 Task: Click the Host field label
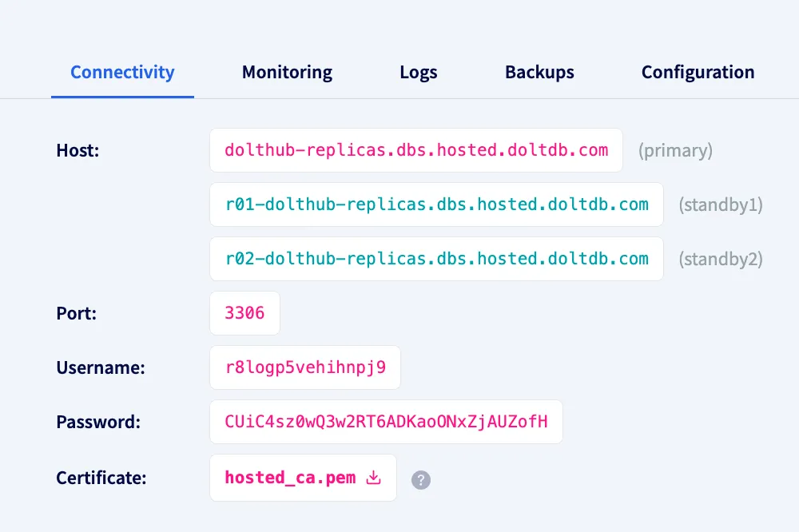tap(77, 150)
